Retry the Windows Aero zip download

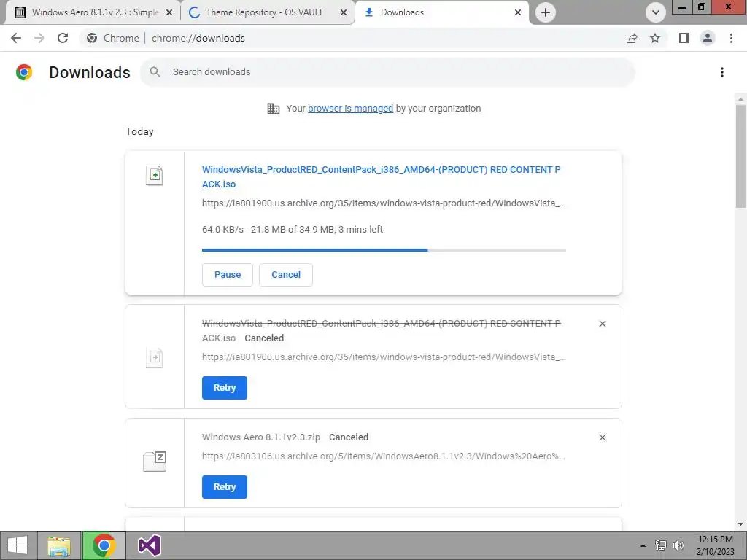click(x=225, y=486)
